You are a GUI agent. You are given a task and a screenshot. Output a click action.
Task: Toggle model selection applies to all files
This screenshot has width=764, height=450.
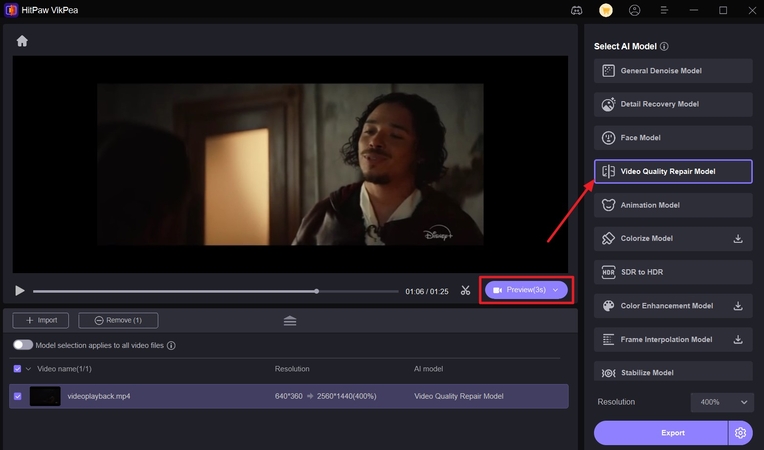click(x=22, y=345)
